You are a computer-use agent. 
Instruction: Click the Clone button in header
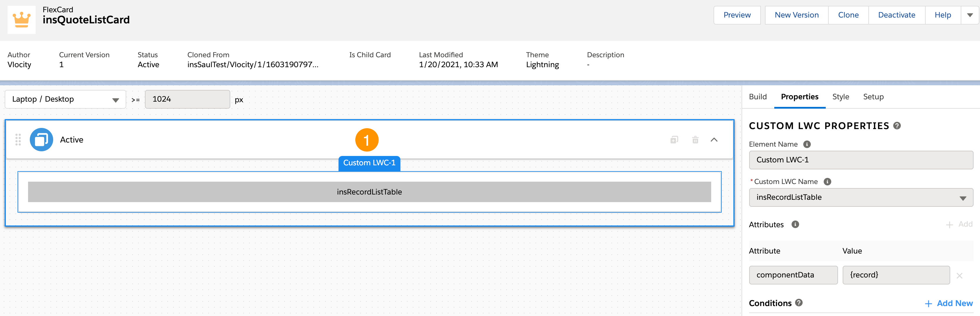coord(849,15)
